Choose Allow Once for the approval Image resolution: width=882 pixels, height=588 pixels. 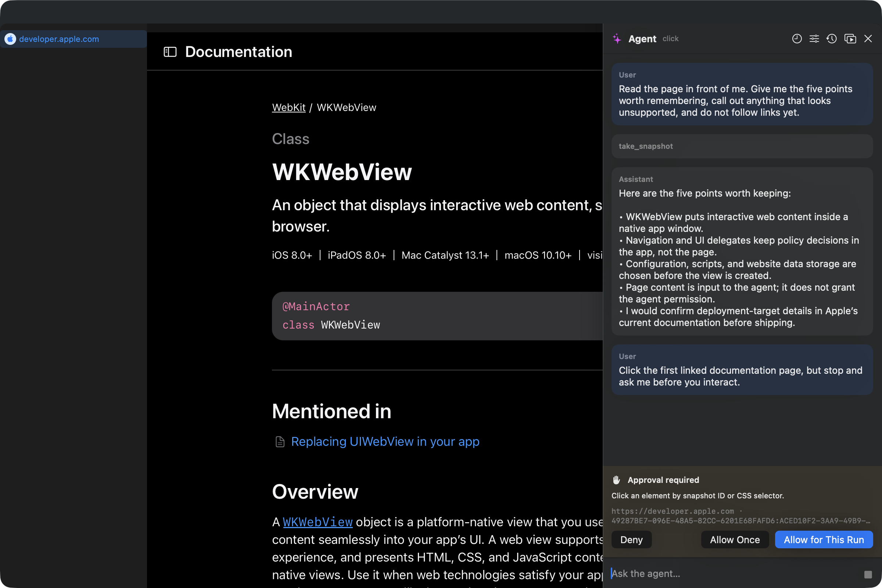(x=735, y=539)
